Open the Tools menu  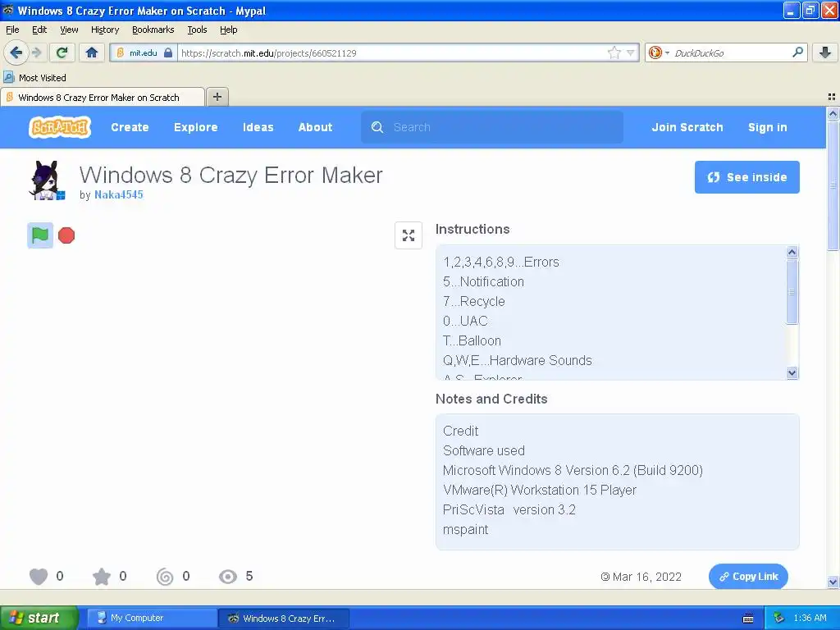[197, 30]
